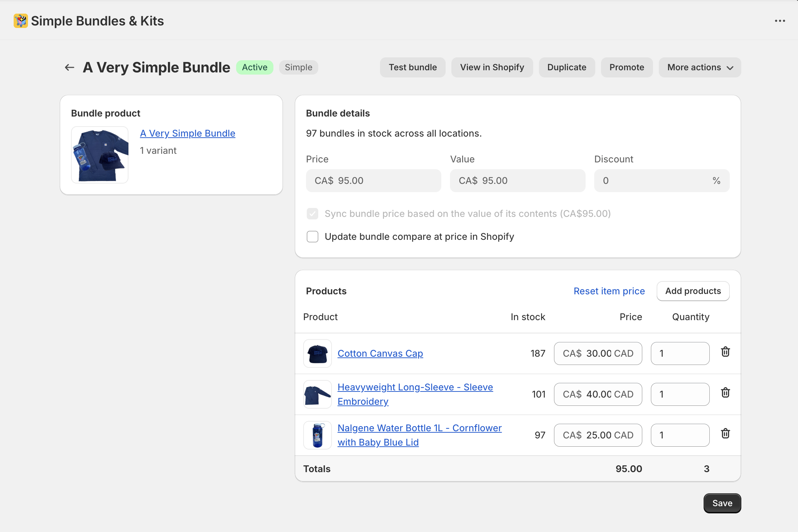Duplicate this bundle
The image size is (798, 532).
[x=567, y=67]
